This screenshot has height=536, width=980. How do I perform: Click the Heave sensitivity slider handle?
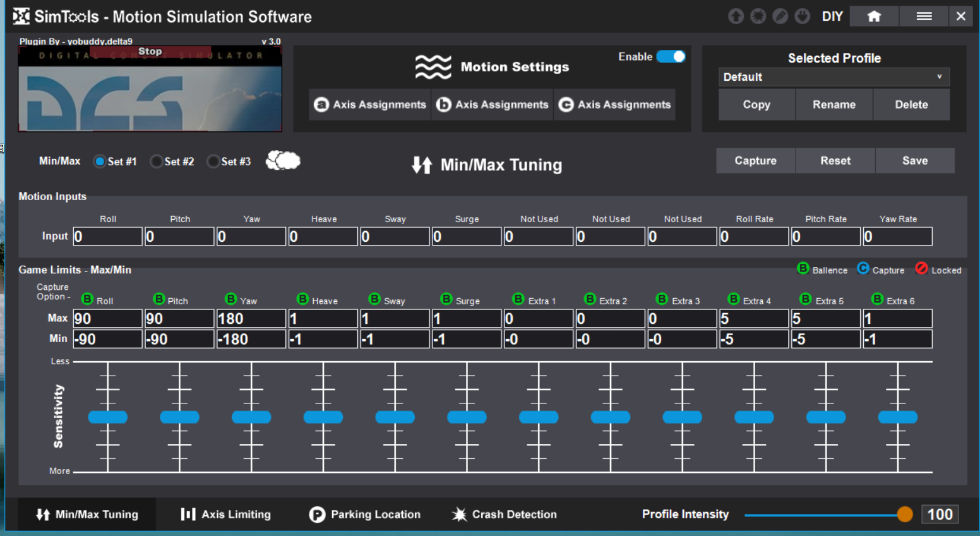click(x=323, y=417)
